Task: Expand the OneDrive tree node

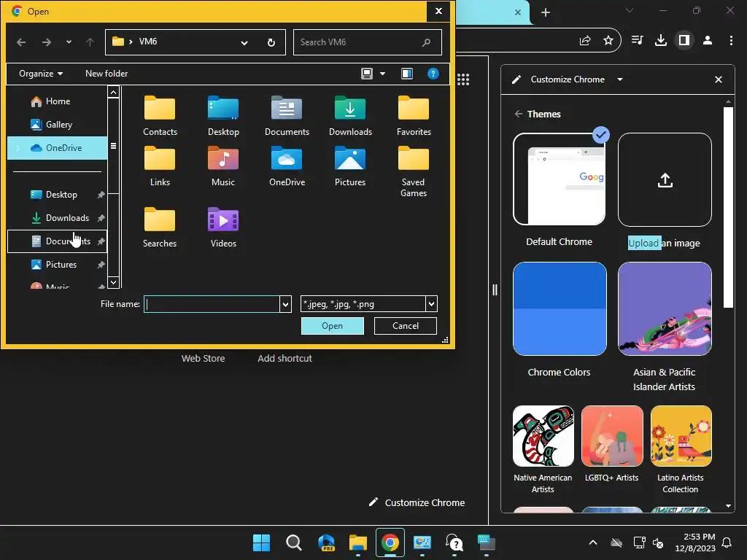Action: (18, 148)
